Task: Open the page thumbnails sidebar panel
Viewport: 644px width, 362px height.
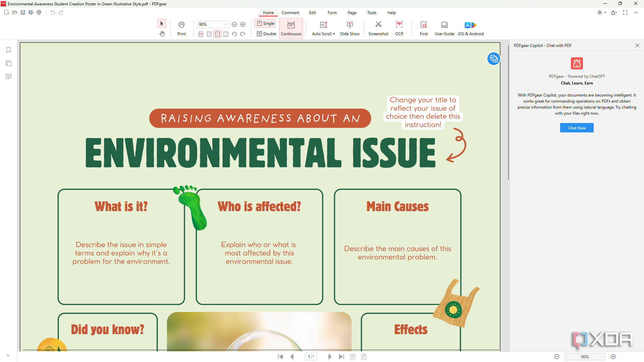Action: pos(9,63)
